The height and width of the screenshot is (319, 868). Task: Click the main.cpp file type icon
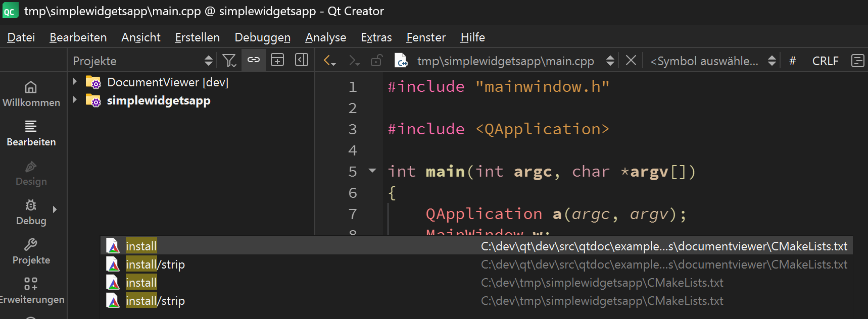[401, 61]
